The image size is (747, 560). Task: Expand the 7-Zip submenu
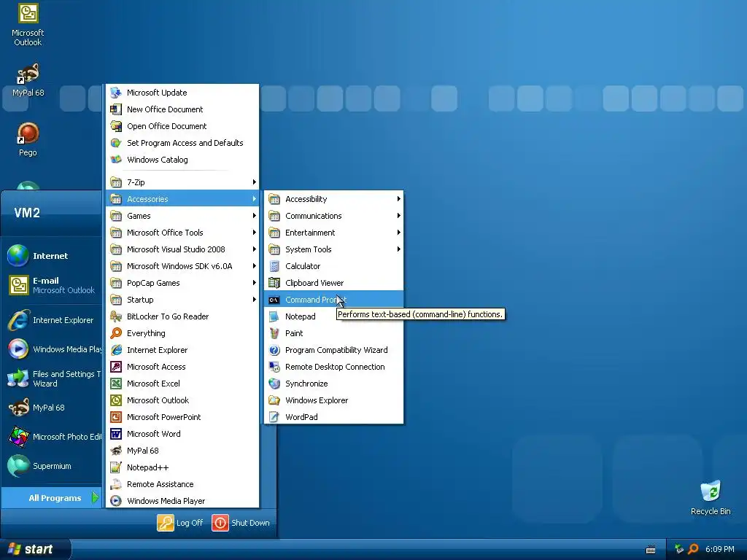click(x=182, y=182)
